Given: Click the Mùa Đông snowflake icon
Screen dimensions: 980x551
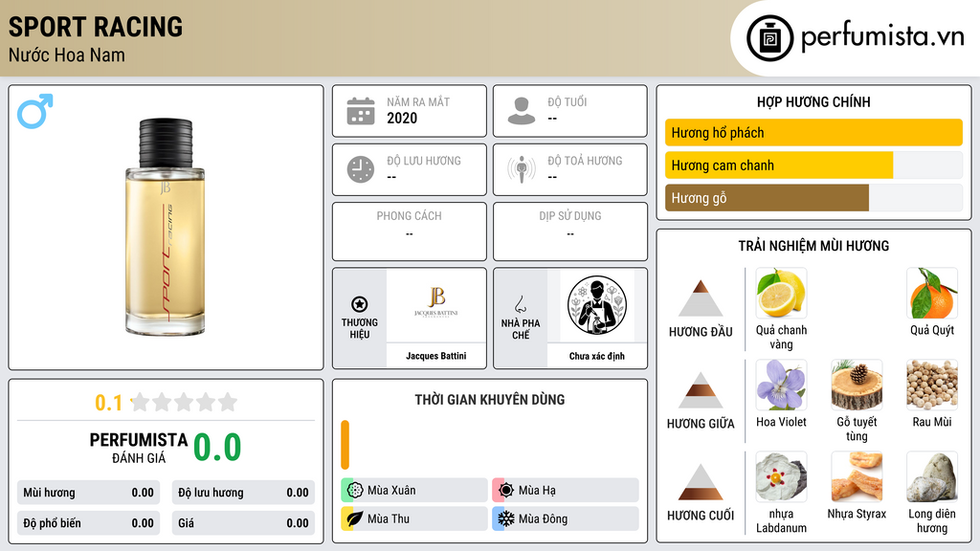Looking at the screenshot, I should pyautogui.click(x=506, y=519).
